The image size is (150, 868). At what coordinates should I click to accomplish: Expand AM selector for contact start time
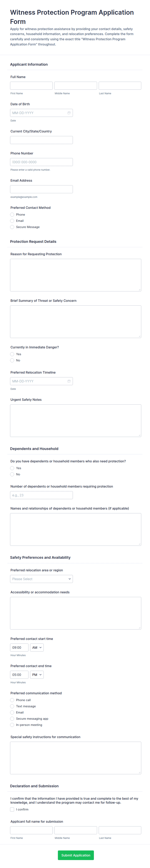tap(37, 648)
